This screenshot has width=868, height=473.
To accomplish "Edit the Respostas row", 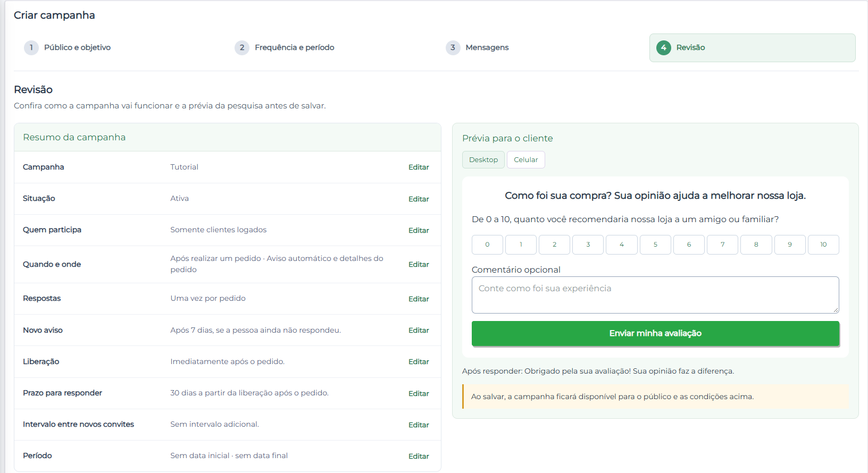I will click(x=419, y=299).
